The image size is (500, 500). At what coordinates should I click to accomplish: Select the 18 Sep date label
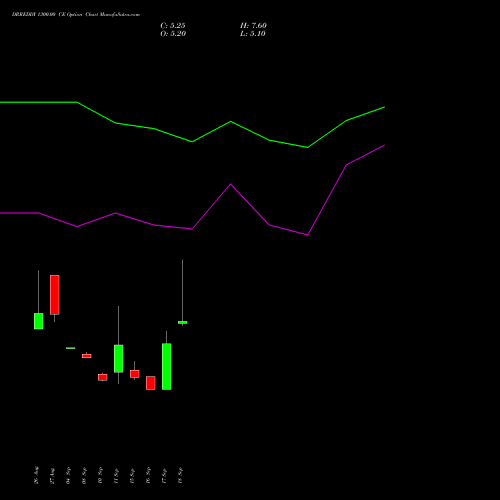pos(180,475)
